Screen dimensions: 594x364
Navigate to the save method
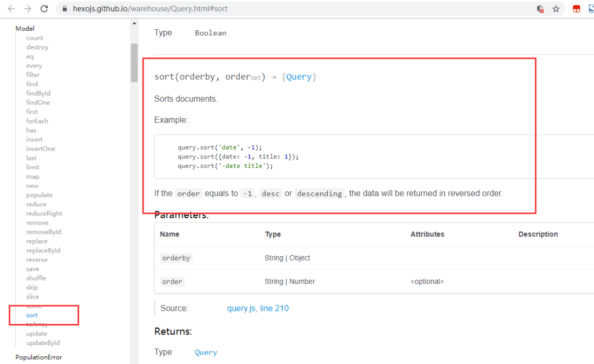tap(32, 269)
